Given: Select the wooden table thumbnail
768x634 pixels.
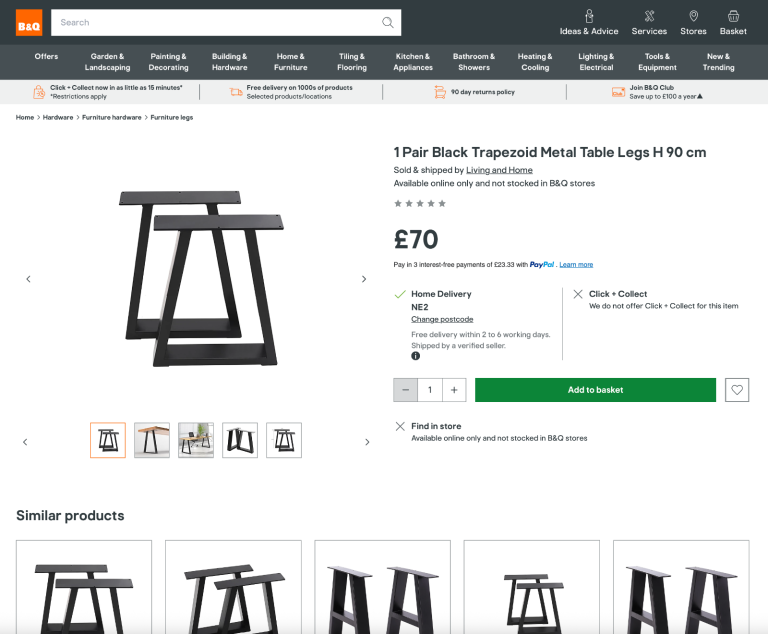Looking at the screenshot, I should [152, 440].
